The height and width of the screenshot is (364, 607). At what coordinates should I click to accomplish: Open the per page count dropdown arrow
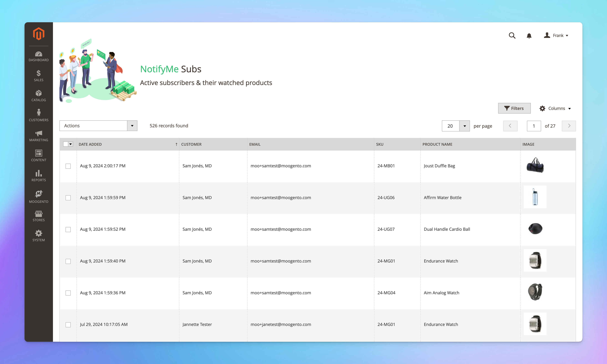[464, 126]
